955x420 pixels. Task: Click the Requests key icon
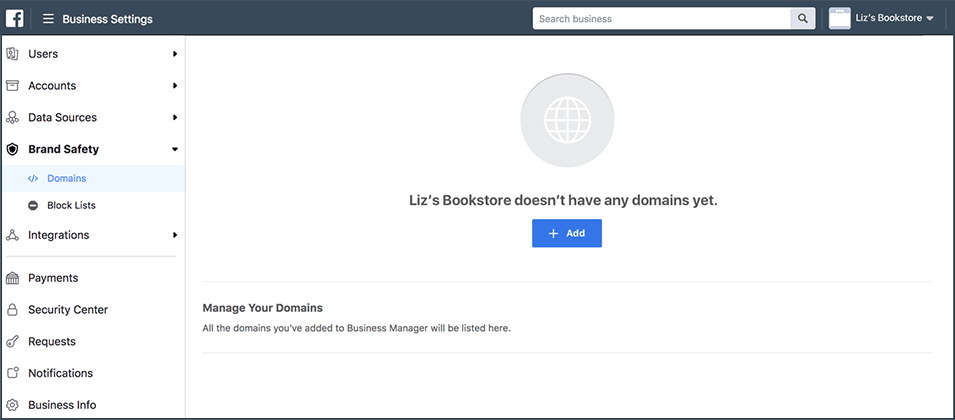(x=12, y=341)
